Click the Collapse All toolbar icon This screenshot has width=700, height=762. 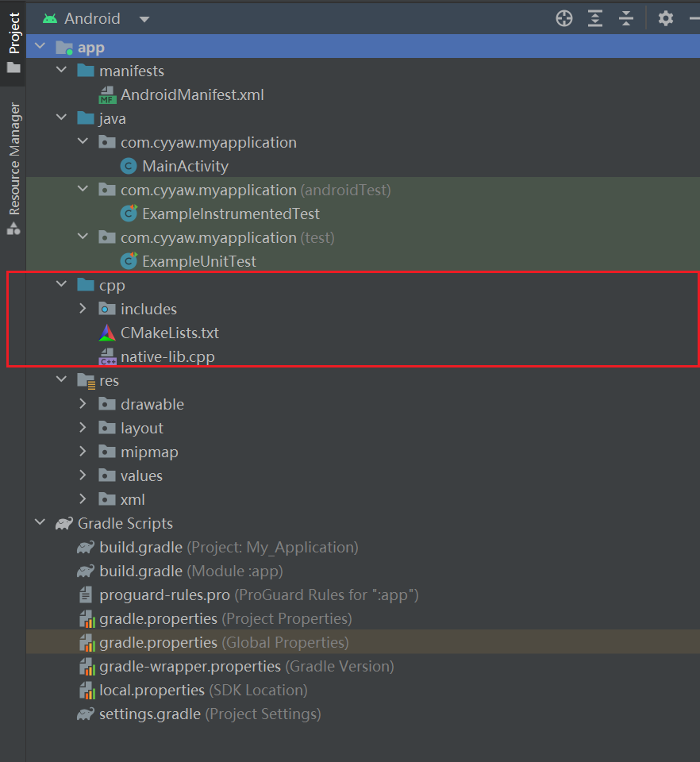click(x=626, y=18)
